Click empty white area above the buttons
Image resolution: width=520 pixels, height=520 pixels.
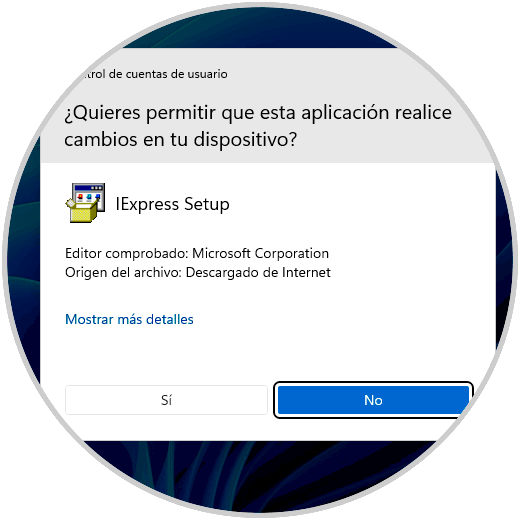[267, 353]
